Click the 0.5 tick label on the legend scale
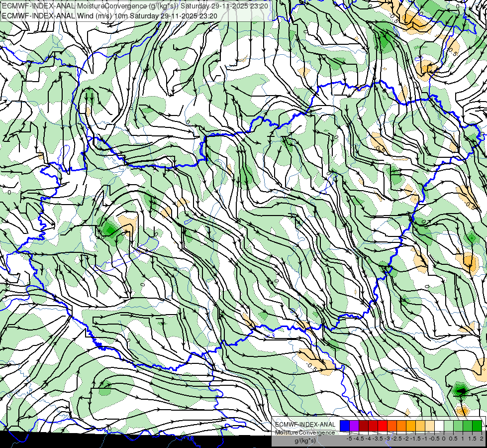 point(453,439)
